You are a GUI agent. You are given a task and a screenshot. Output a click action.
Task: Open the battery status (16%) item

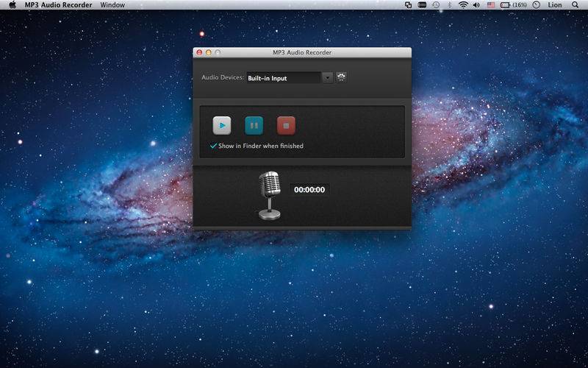click(513, 5)
